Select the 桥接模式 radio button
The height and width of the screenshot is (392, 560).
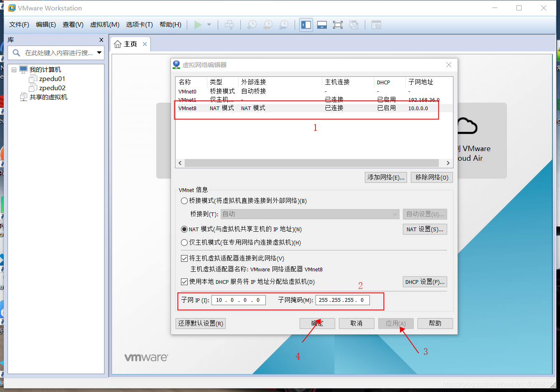pyautogui.click(x=184, y=201)
